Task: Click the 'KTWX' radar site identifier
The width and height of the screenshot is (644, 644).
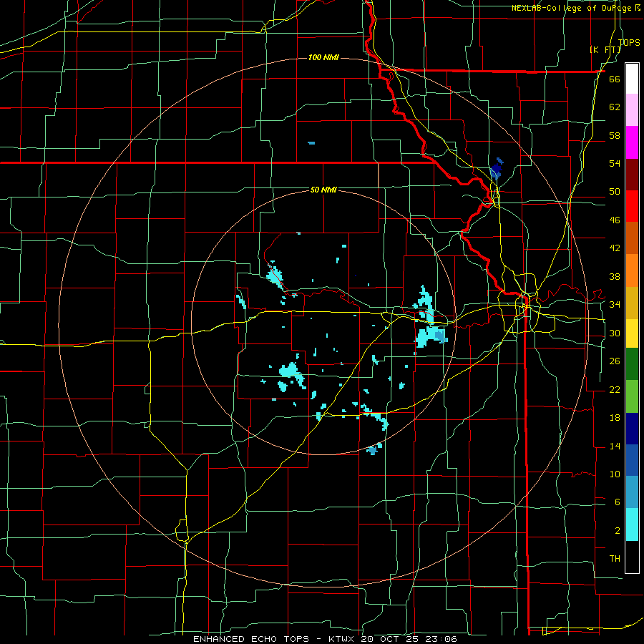Action: coord(343,639)
